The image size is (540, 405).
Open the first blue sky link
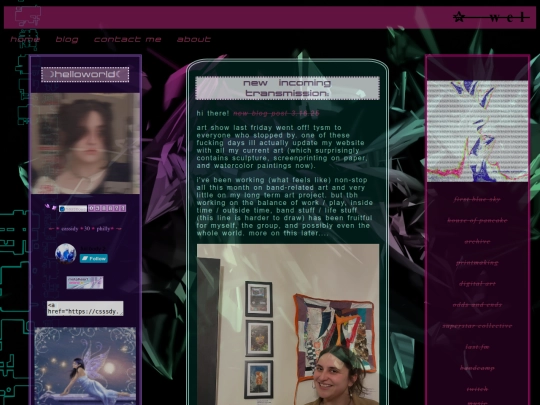click(x=477, y=199)
